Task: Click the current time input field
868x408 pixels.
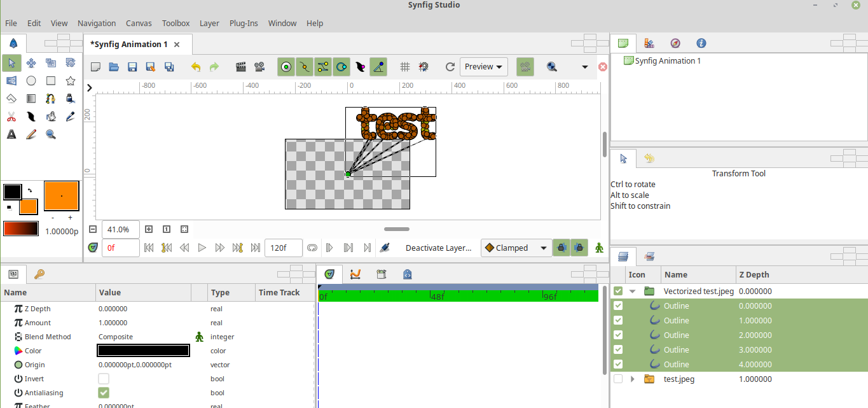Action: tap(120, 248)
